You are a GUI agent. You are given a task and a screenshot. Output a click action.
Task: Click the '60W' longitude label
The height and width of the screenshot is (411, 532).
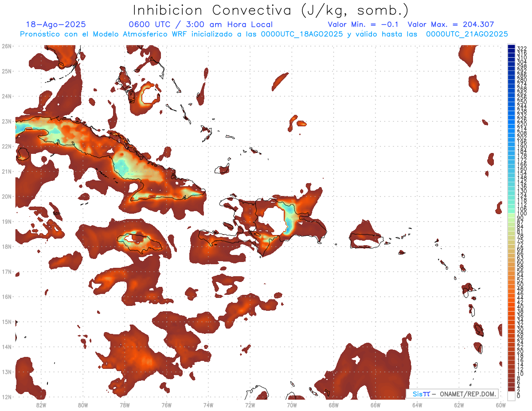(x=501, y=404)
